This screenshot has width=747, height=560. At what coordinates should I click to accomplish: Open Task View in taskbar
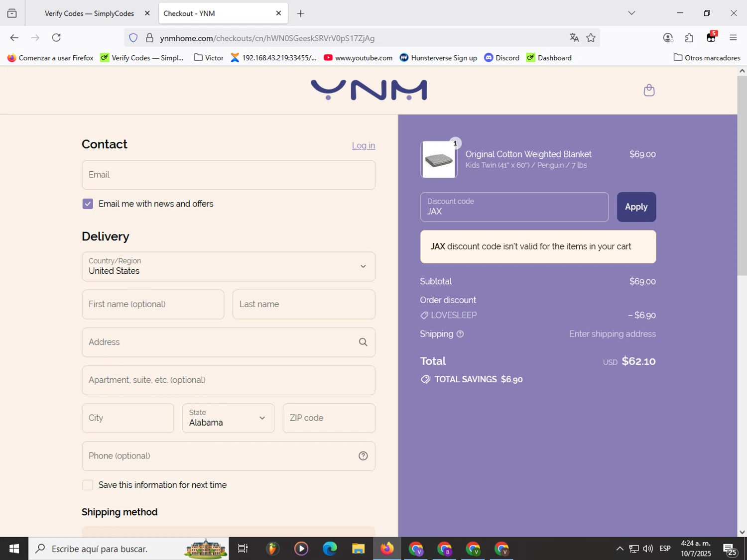click(x=243, y=549)
